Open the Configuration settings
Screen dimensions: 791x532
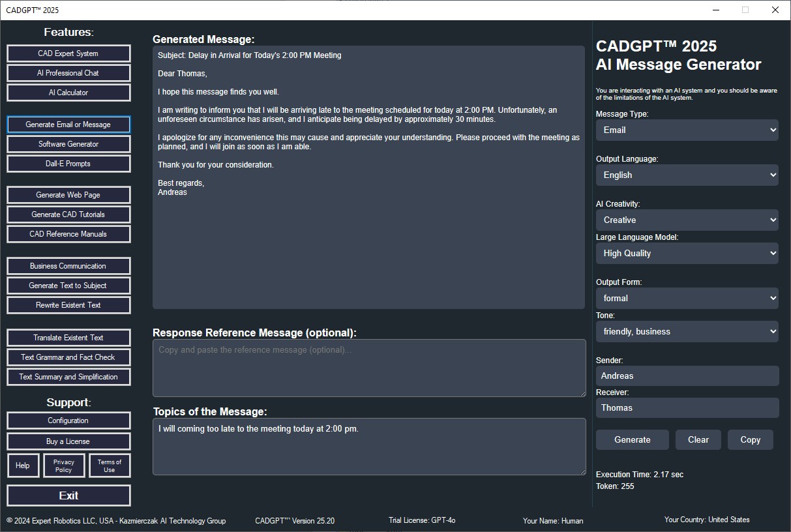click(x=68, y=421)
